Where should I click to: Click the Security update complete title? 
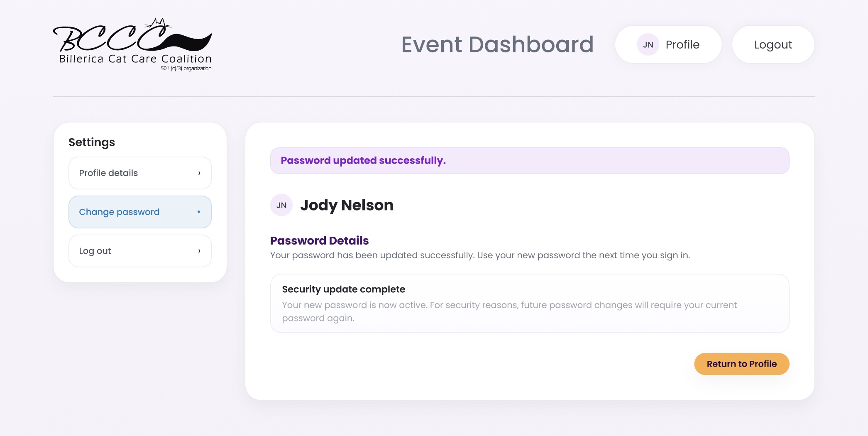pyautogui.click(x=343, y=289)
